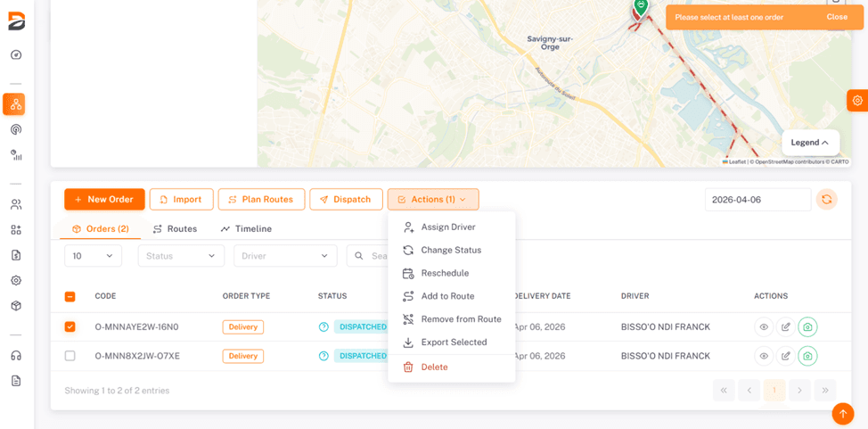Open the Actions (1) dropdown
The image size is (868, 429).
[433, 200]
